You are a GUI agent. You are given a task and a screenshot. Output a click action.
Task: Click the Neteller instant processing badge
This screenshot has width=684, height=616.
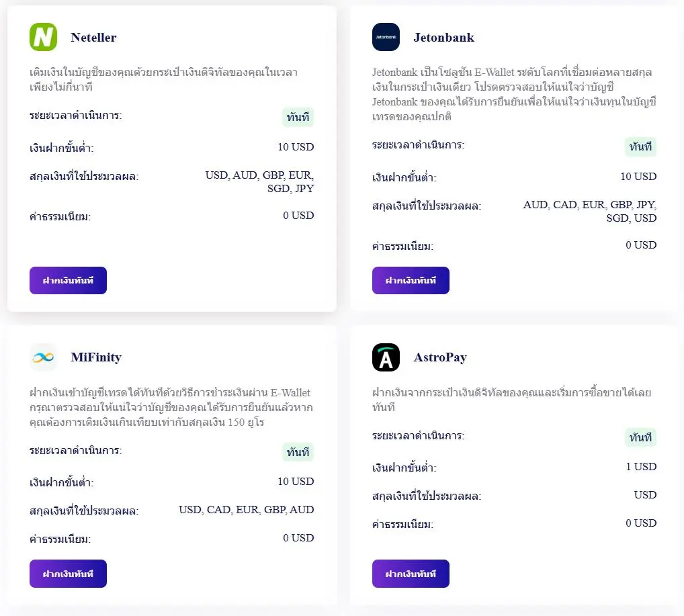[x=298, y=117]
